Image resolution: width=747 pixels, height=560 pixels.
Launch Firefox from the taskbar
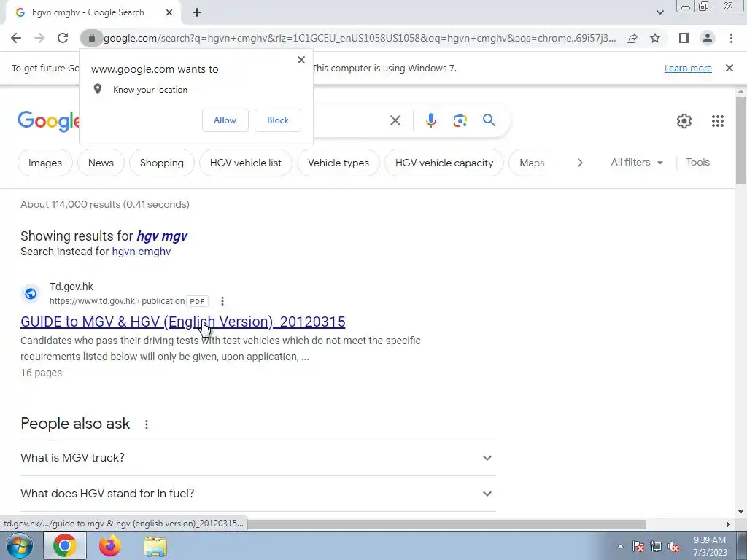coord(110,545)
